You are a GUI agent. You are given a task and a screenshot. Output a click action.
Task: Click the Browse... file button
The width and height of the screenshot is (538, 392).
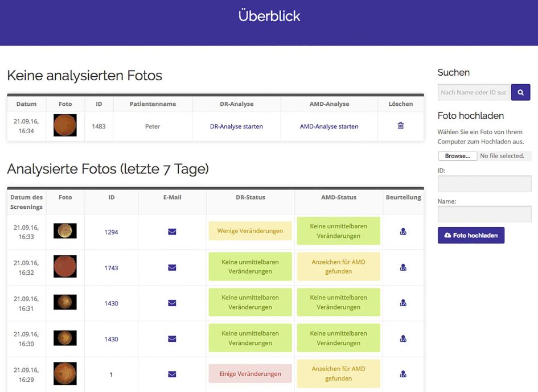pos(457,156)
